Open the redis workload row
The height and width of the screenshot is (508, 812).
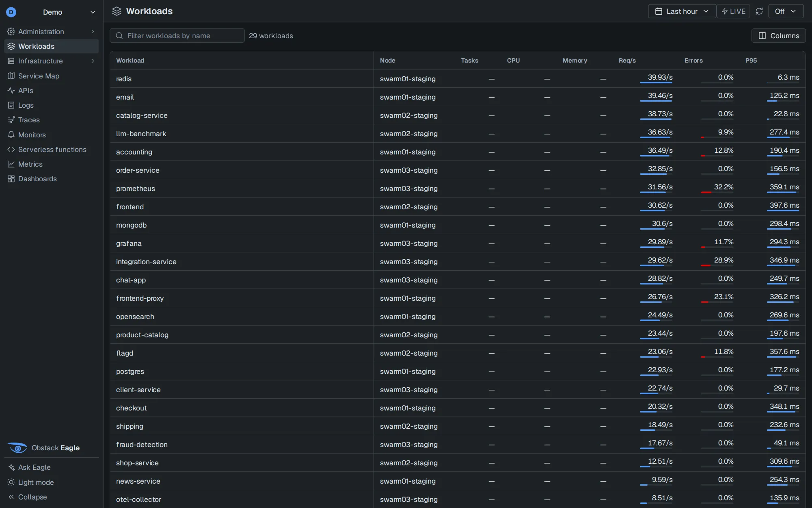pyautogui.click(x=458, y=79)
